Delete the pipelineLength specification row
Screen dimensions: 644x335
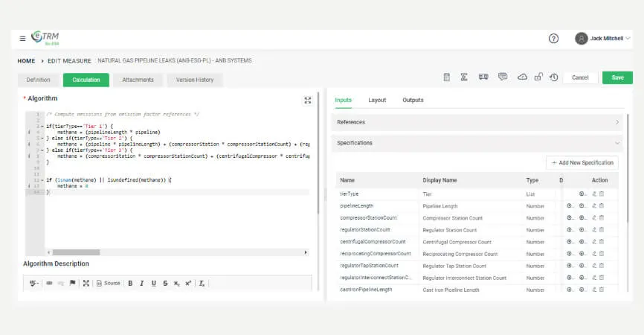(602, 206)
